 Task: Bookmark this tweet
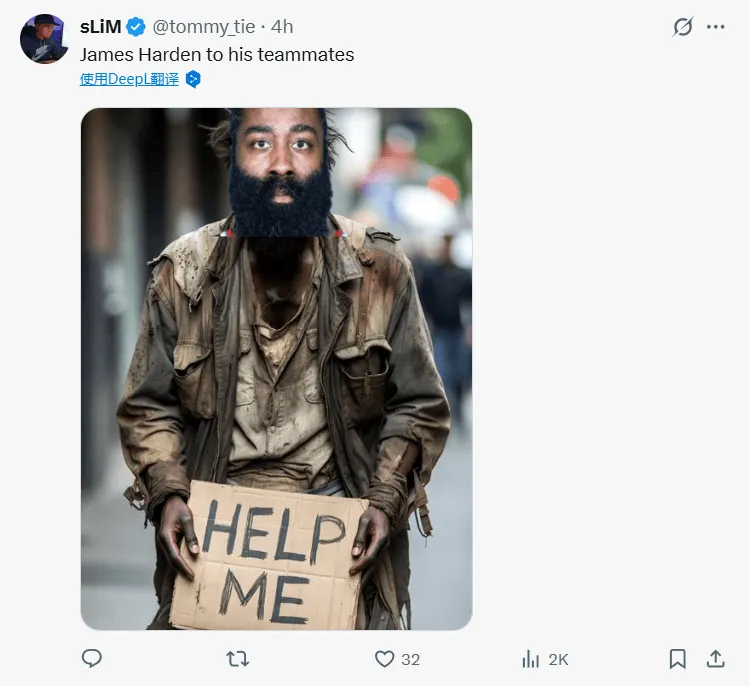677,658
